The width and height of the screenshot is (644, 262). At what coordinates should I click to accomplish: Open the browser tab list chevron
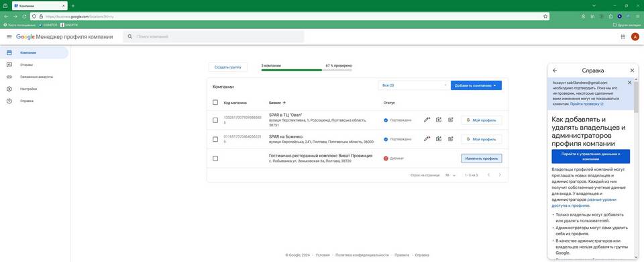594,6
